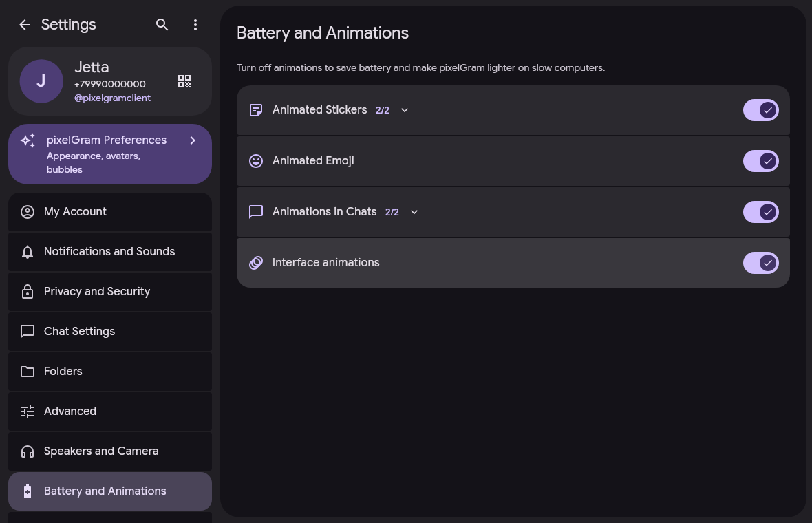Click the Folders folder icon
The height and width of the screenshot is (523, 812).
tap(28, 372)
